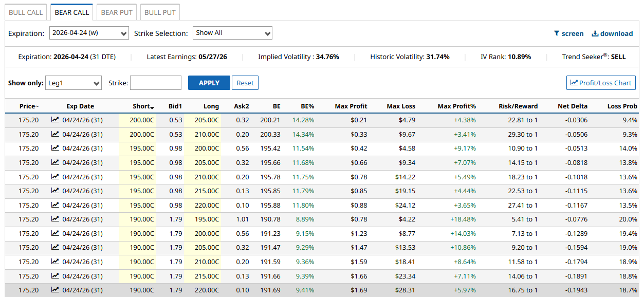Open the Show only Leg1 dropdown

coord(73,83)
